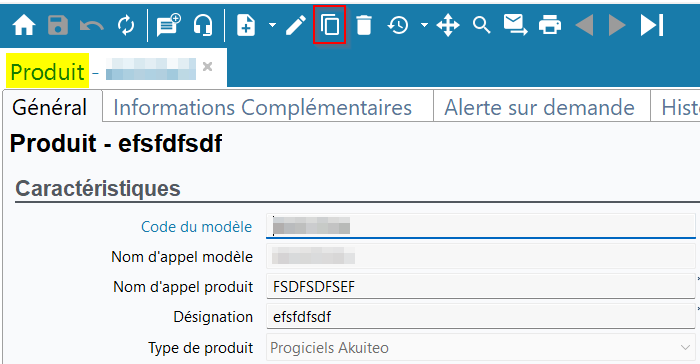The image size is (700, 364).
Task: Edit the product with the pencil icon
Action: click(x=296, y=25)
